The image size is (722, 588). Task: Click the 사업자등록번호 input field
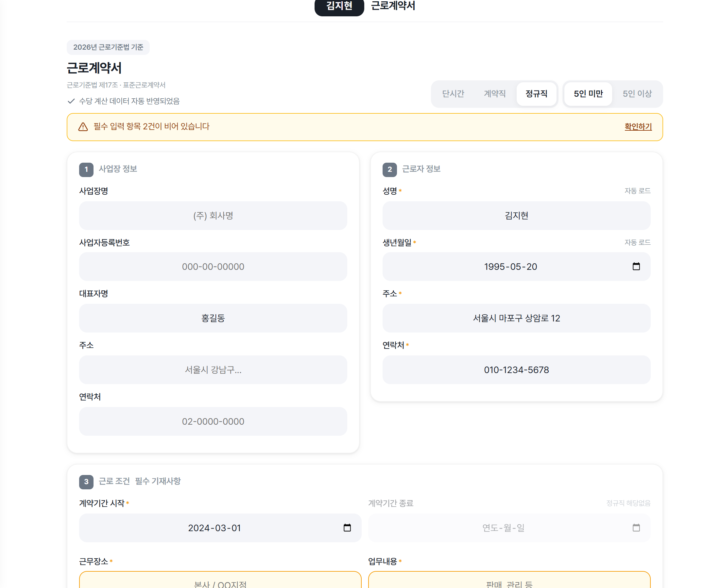coord(213,267)
